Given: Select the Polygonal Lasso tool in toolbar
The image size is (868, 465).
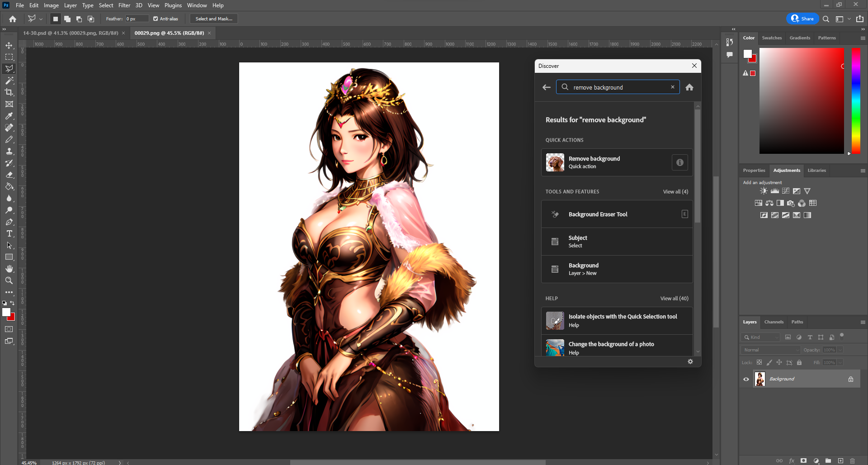Looking at the screenshot, I should [9, 69].
